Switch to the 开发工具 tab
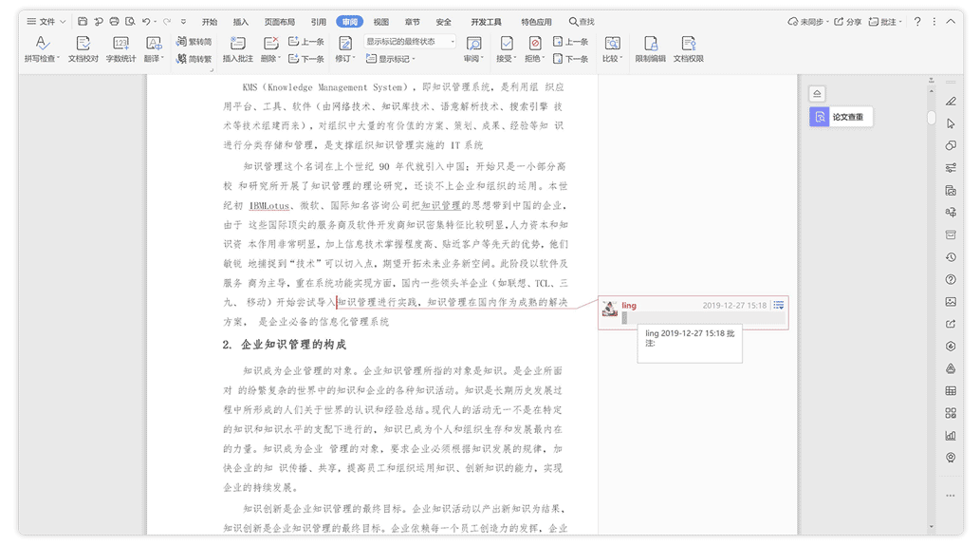Viewport: 980px width, 545px height. click(486, 21)
